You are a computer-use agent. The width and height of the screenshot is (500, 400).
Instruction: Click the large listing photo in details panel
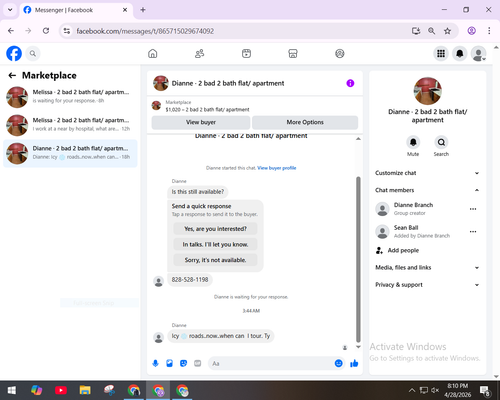[x=427, y=91]
